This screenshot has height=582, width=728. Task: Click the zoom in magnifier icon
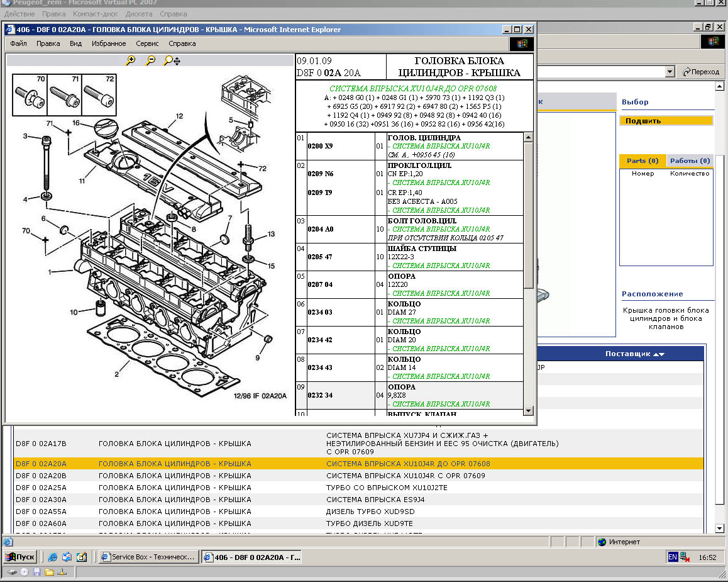tap(131, 60)
